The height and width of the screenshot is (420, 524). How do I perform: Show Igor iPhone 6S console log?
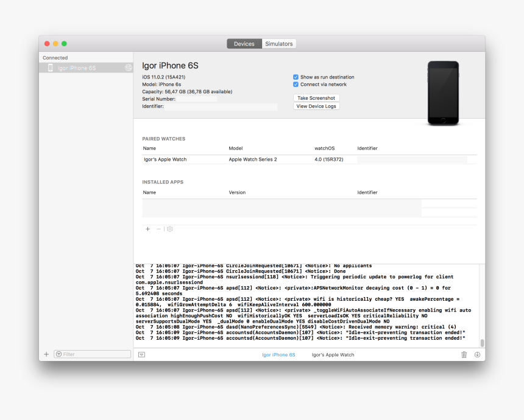[278, 355]
